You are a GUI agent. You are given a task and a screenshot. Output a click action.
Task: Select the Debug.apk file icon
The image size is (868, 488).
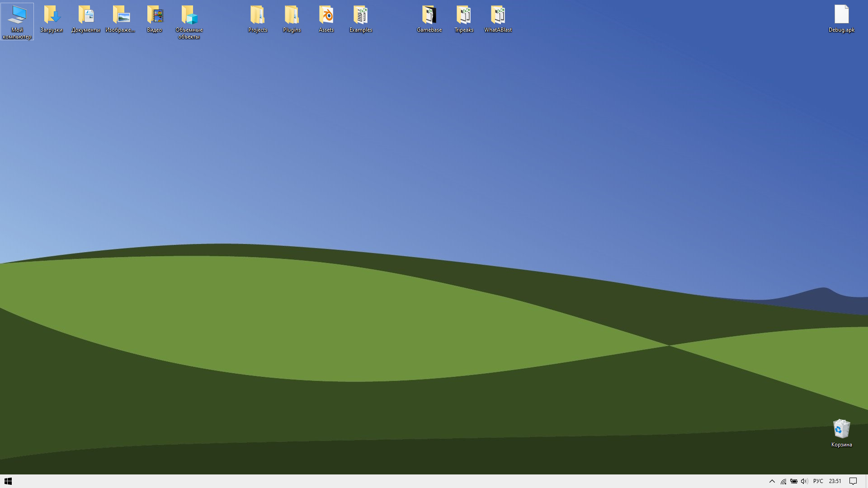842,19
